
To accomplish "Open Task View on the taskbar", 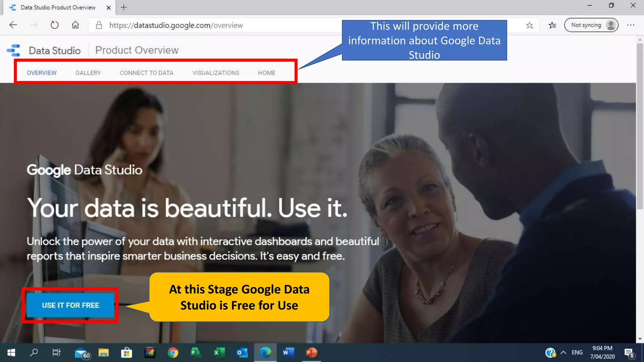I will [x=56, y=353].
